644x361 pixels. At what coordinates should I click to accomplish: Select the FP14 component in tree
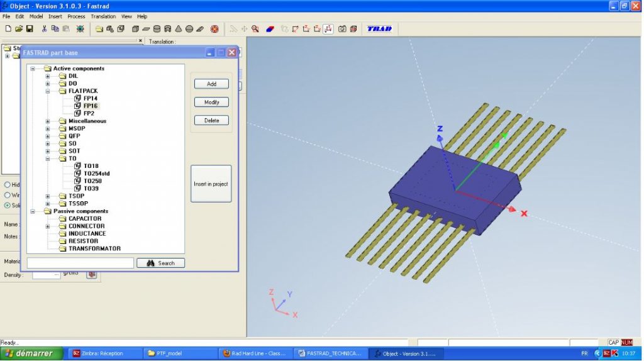pyautogui.click(x=90, y=99)
